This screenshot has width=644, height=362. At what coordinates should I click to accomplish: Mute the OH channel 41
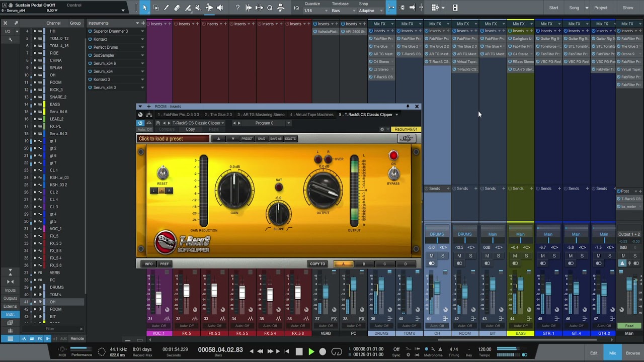431,256
